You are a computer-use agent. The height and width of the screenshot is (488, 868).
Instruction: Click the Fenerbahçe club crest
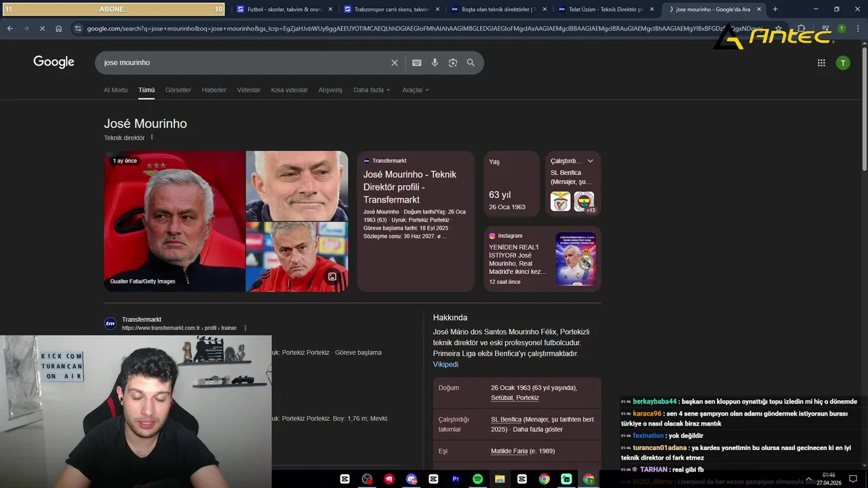click(584, 201)
